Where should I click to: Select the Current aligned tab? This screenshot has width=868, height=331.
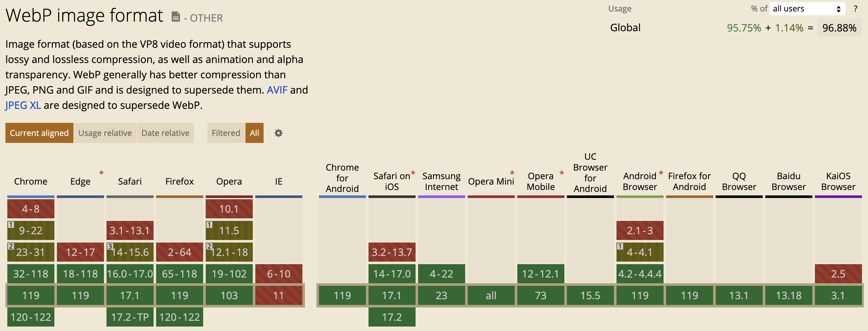tap(39, 133)
